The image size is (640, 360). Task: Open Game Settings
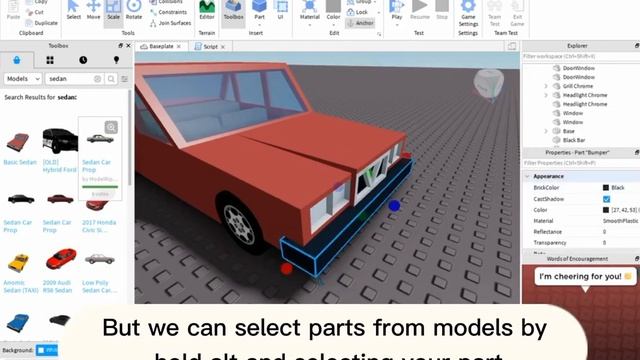pos(468,13)
